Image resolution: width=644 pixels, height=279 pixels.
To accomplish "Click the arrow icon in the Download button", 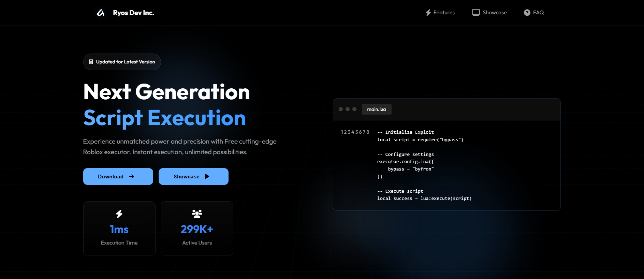I will pos(131,176).
